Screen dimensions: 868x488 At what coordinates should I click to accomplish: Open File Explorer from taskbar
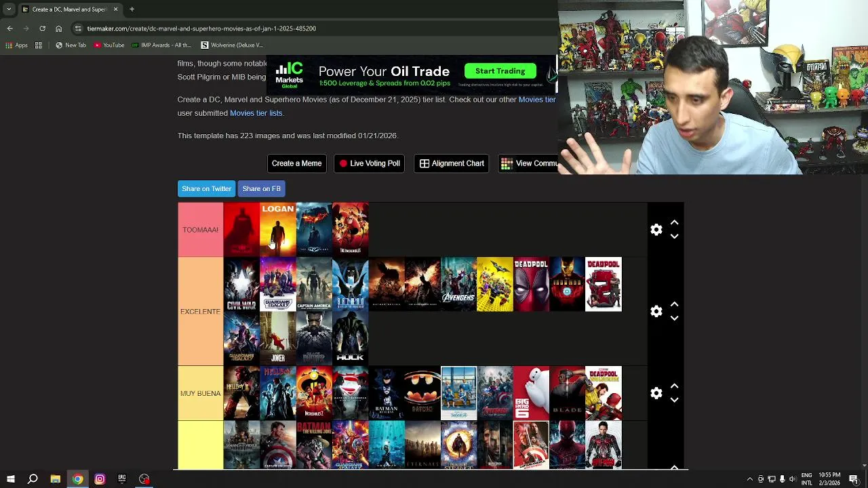(x=56, y=479)
